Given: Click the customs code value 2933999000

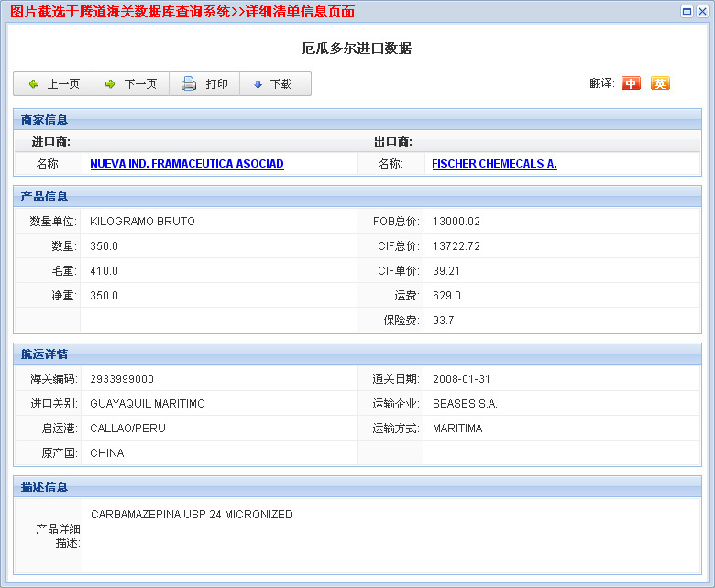Looking at the screenshot, I should coord(122,379).
